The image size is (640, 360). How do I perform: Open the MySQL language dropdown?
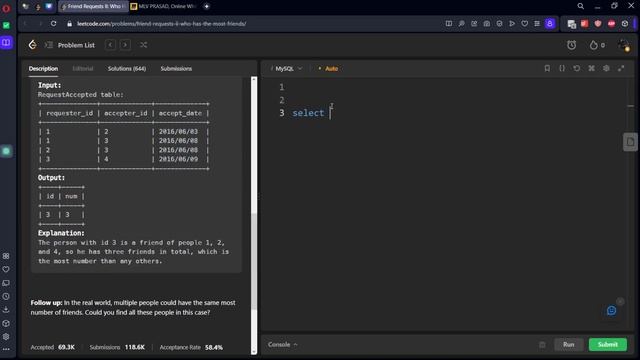tap(287, 69)
